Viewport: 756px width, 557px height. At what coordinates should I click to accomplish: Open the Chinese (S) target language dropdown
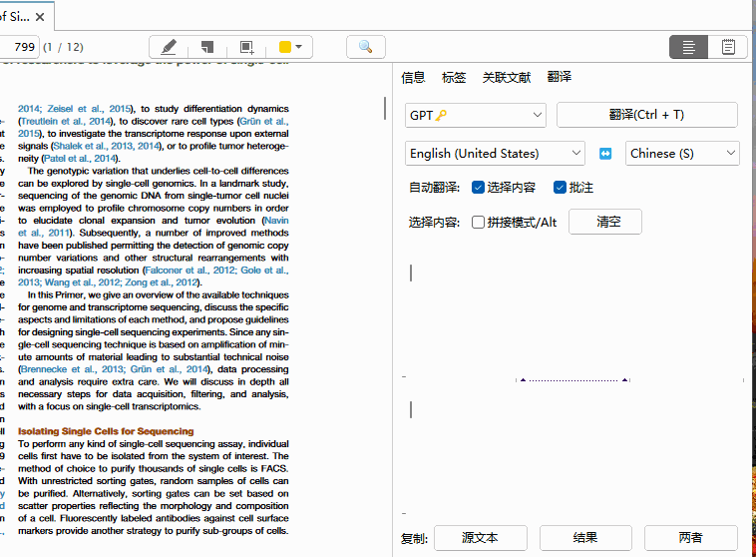(682, 153)
